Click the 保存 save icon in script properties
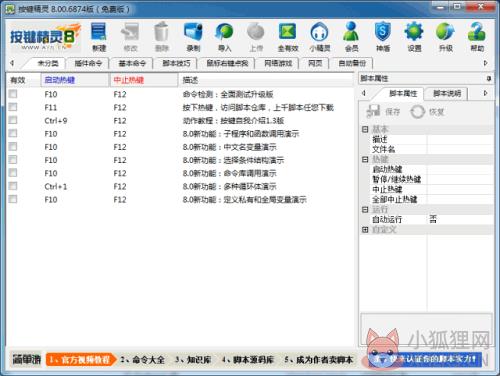Screen dimensions: 500x376 383,112
